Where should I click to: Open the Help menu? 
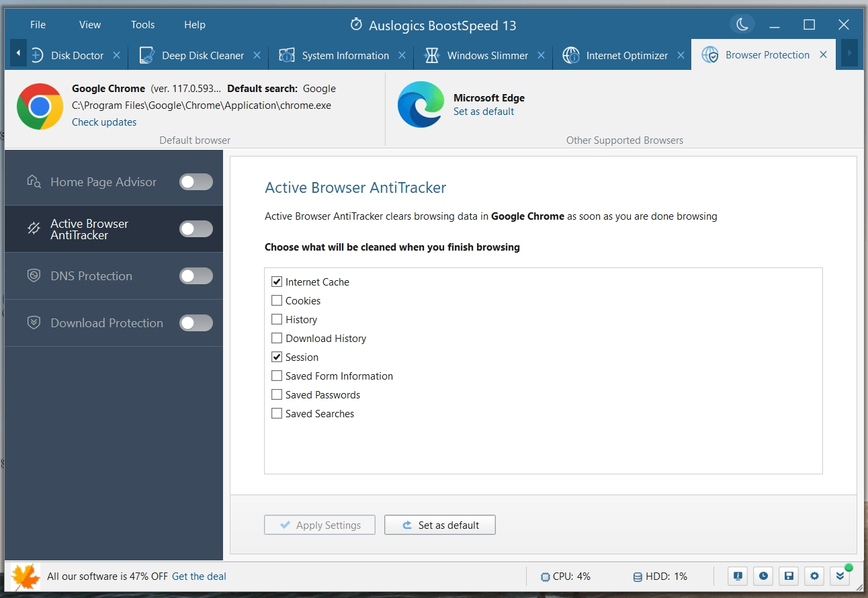tap(195, 25)
